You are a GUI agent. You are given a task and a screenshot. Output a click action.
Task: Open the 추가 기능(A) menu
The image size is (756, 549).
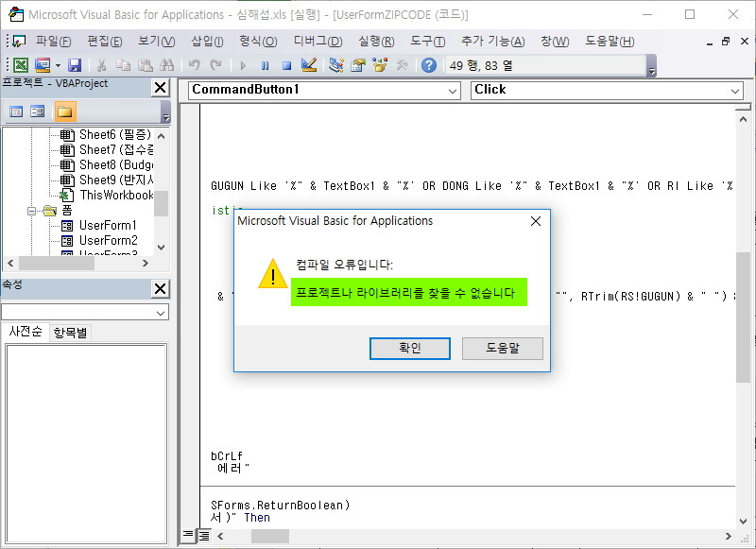[492, 42]
